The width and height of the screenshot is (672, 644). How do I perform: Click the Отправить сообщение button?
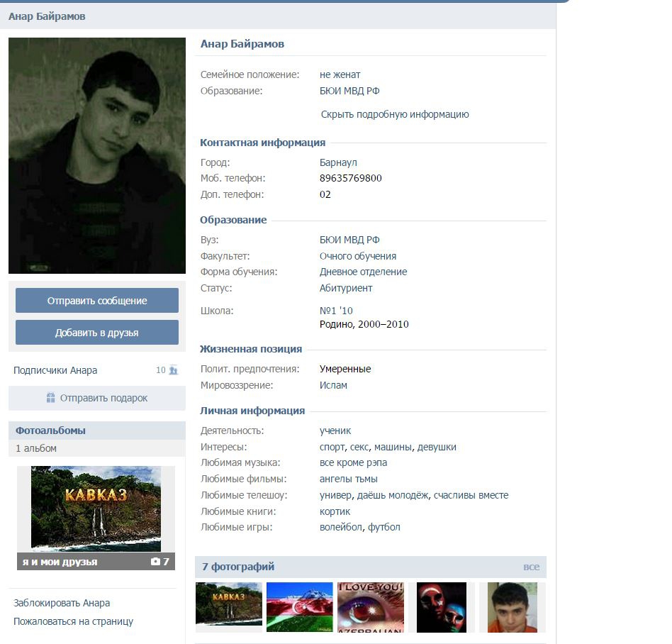click(x=97, y=301)
